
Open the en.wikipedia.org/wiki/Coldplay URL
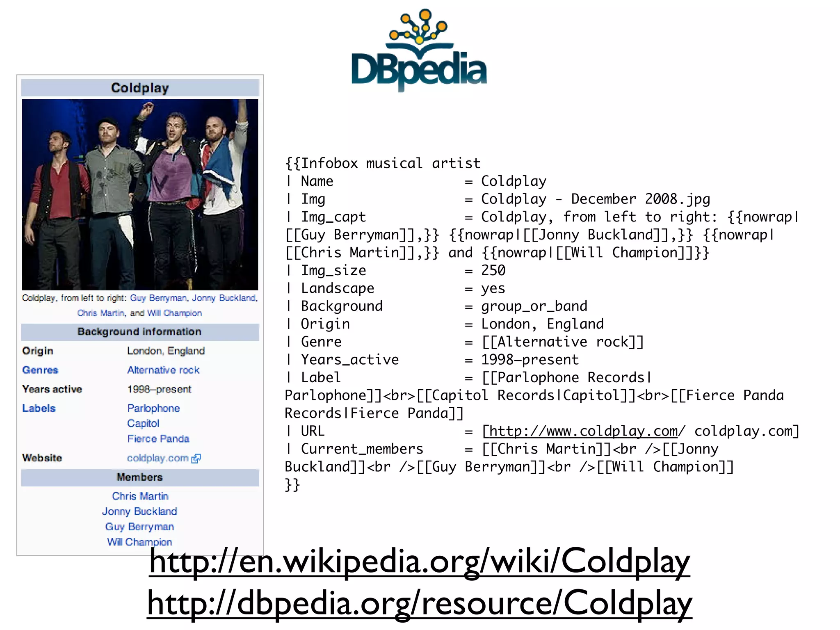[x=419, y=561]
